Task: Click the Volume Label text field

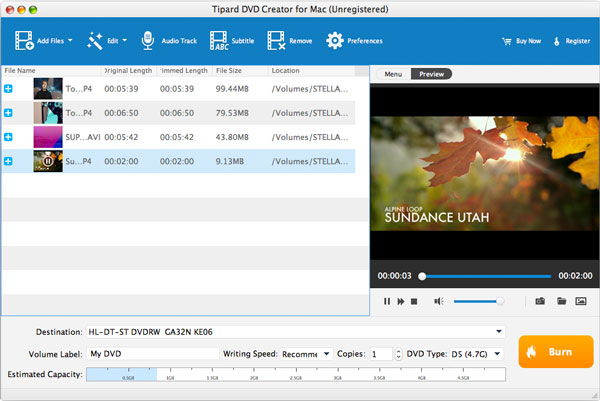Action: coord(152,354)
